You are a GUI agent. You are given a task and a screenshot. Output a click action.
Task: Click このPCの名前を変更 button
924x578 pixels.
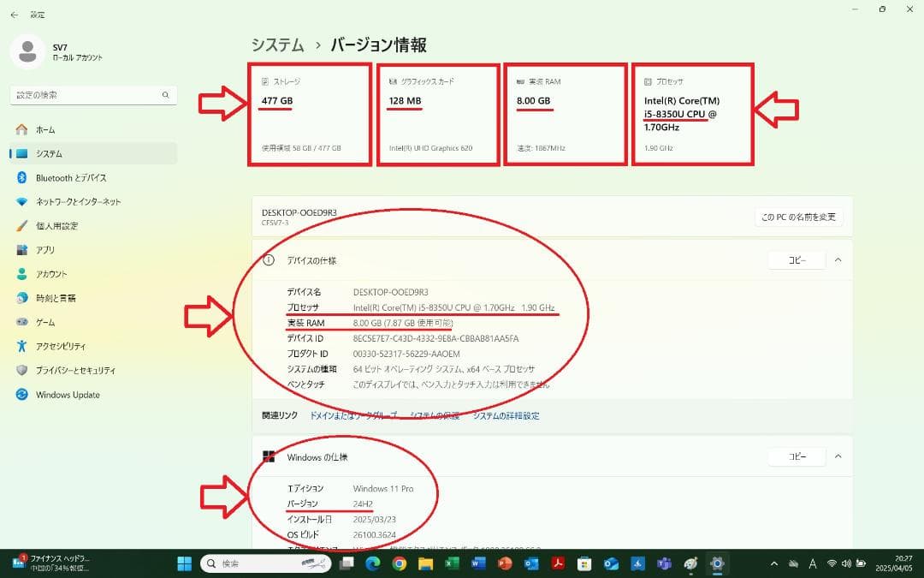(798, 217)
